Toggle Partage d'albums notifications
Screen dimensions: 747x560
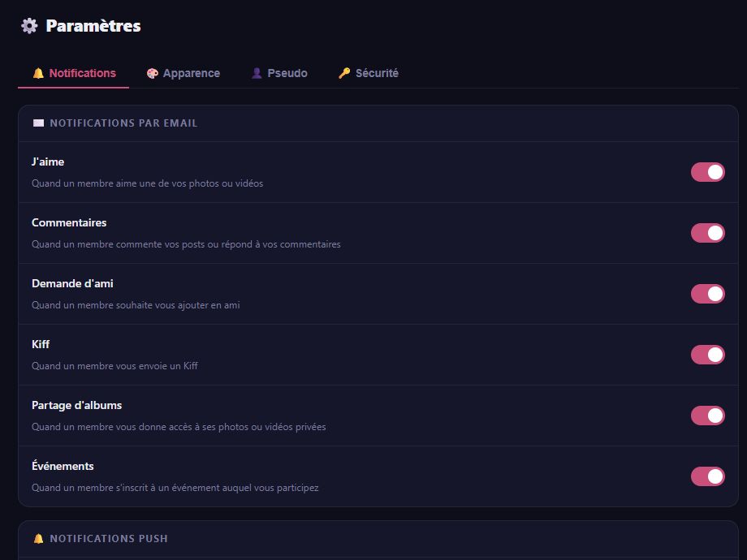pos(708,416)
